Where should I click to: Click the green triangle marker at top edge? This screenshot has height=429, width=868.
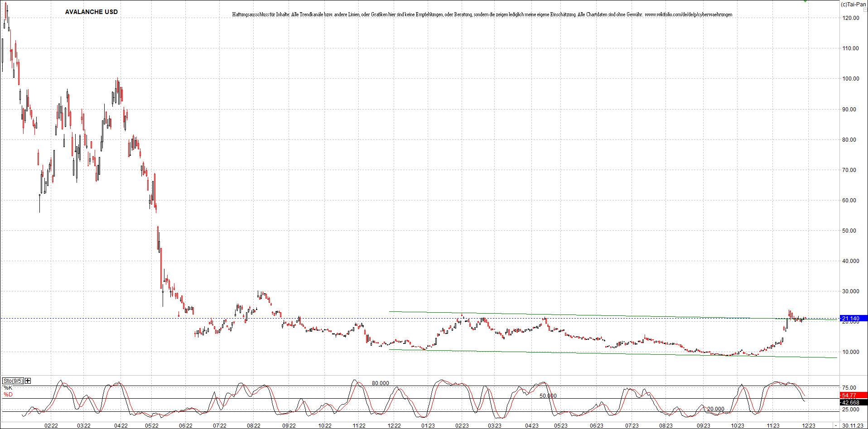(x=805, y=1)
